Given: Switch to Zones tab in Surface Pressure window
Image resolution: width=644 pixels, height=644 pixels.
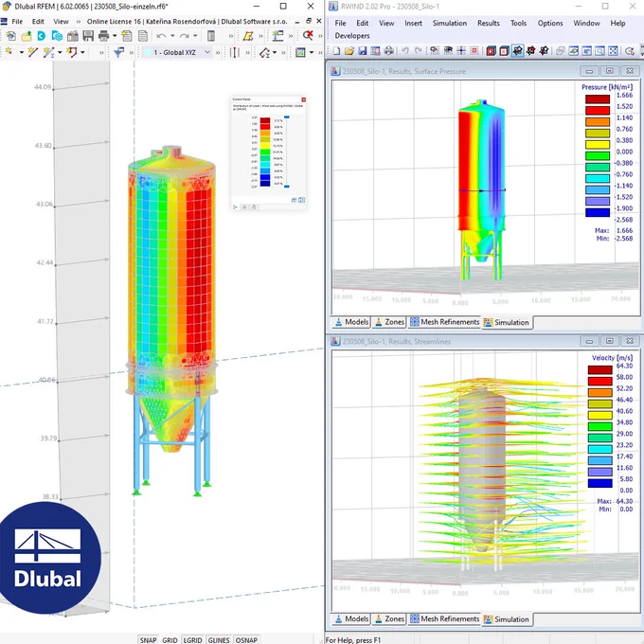Looking at the screenshot, I should (x=389, y=322).
